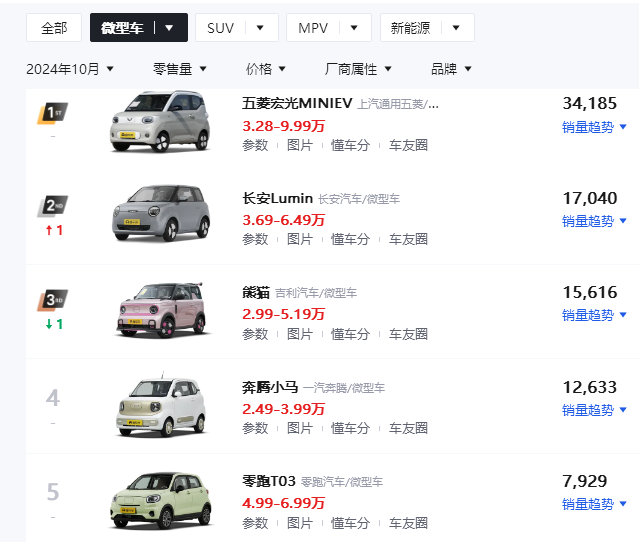
Task: Expand the MPV dropdown arrow
Action: pos(354,28)
